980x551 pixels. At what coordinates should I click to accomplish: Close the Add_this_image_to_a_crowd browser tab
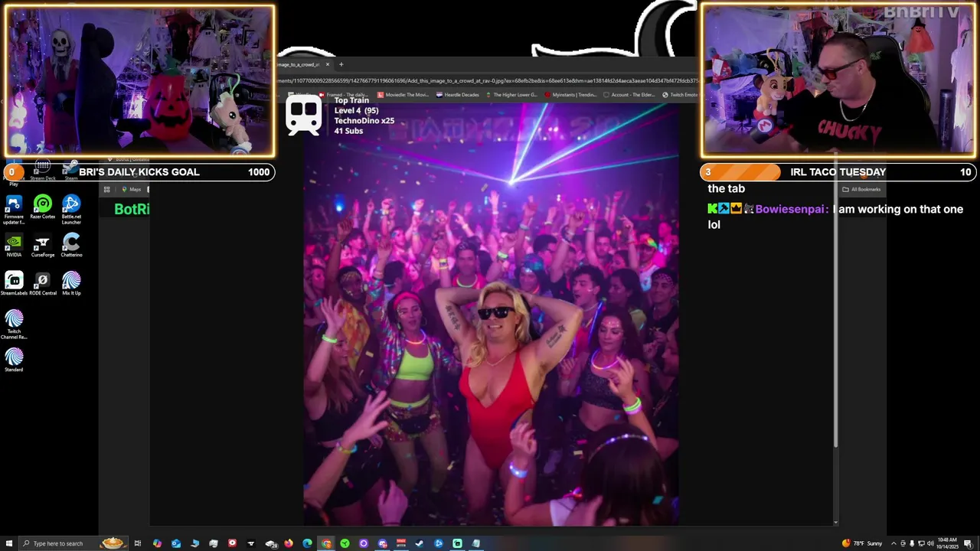pyautogui.click(x=327, y=64)
